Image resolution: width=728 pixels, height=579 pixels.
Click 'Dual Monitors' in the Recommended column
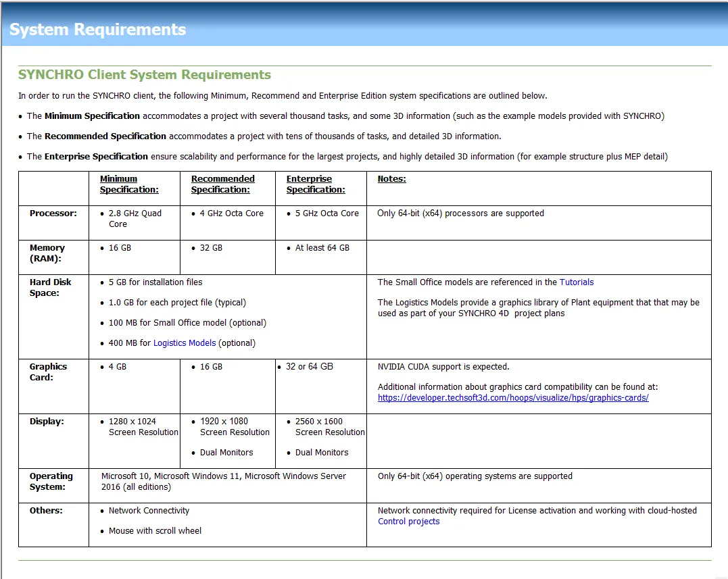point(226,453)
